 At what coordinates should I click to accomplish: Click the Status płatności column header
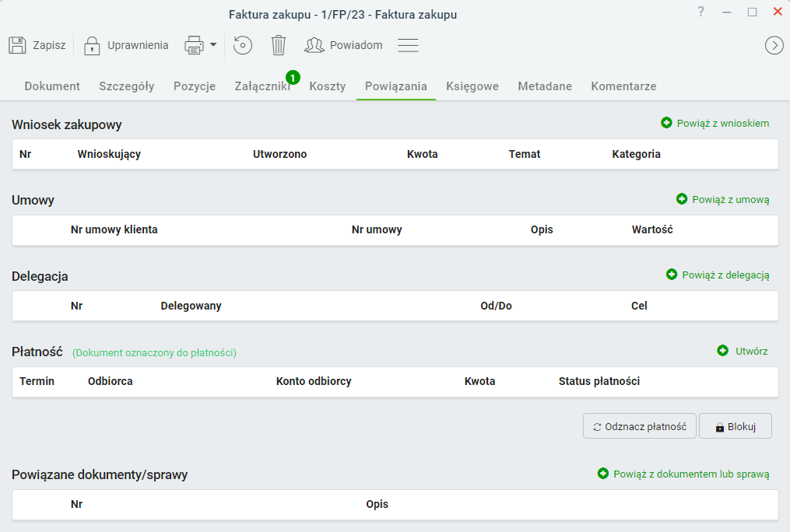coord(599,381)
